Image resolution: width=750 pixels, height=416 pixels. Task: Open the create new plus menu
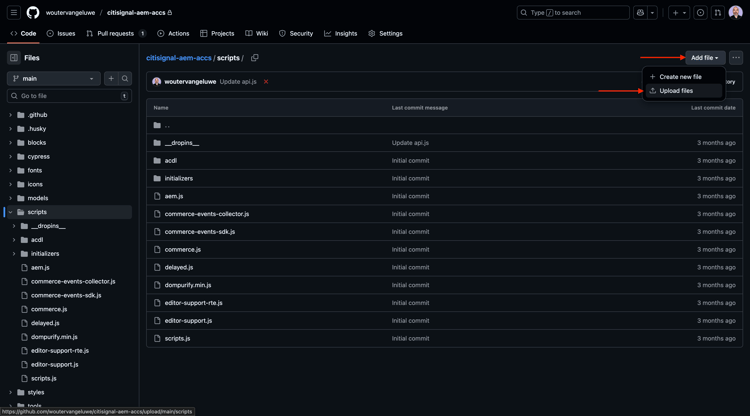(x=679, y=13)
